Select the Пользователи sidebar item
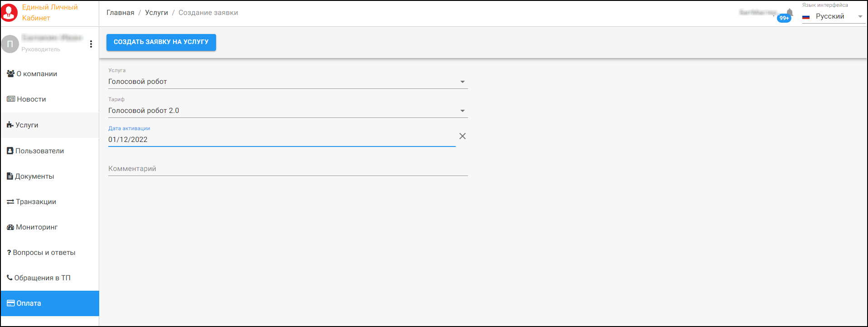Viewport: 868px width, 327px height. tap(39, 151)
